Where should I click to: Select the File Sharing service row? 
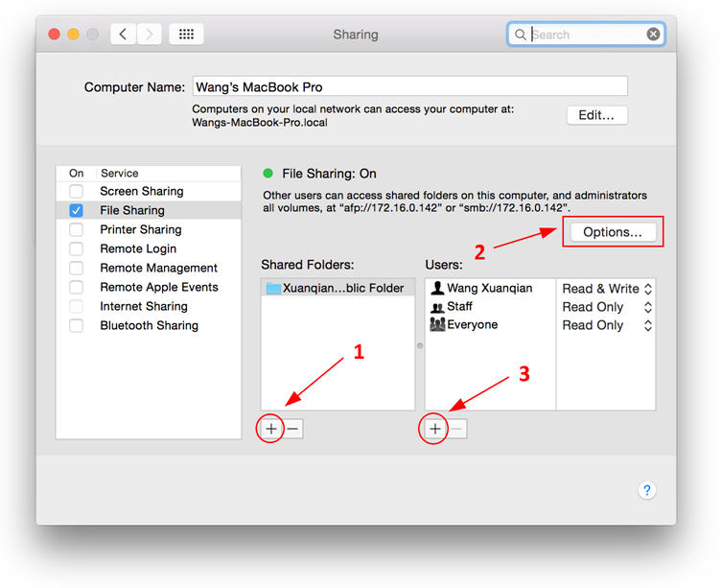click(149, 210)
